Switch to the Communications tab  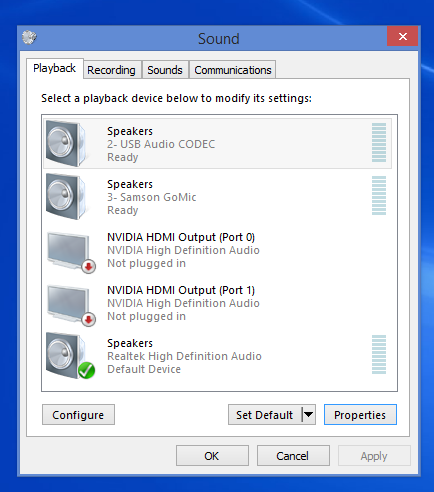pyautogui.click(x=233, y=70)
